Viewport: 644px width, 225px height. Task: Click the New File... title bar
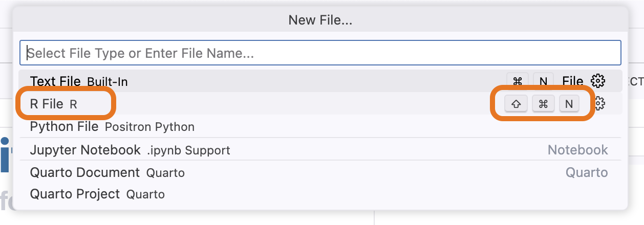[320, 20]
